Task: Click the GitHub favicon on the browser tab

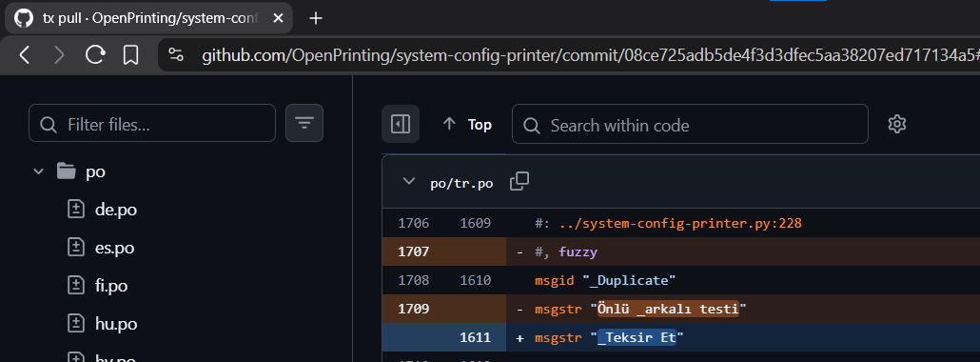Action: [x=24, y=18]
